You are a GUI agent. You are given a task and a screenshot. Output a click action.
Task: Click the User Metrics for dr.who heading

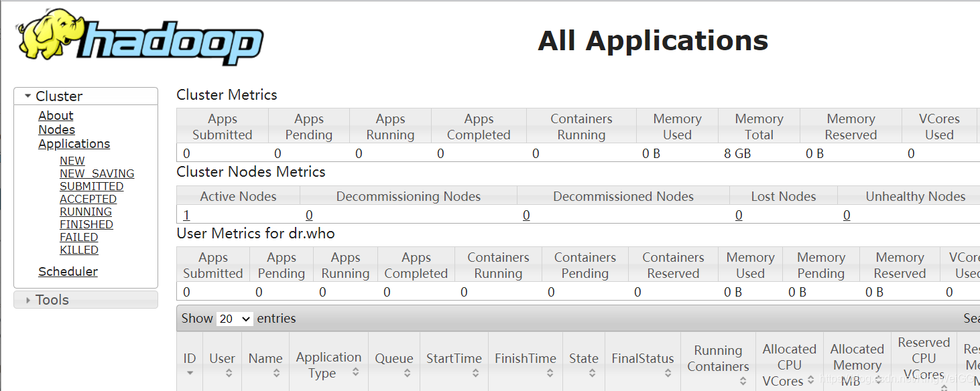click(x=255, y=234)
